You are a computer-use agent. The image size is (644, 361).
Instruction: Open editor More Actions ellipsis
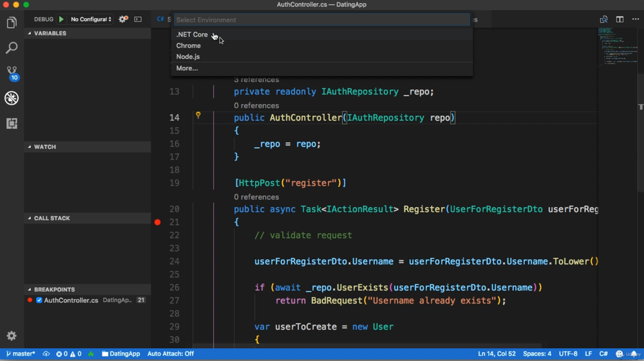[x=636, y=19]
